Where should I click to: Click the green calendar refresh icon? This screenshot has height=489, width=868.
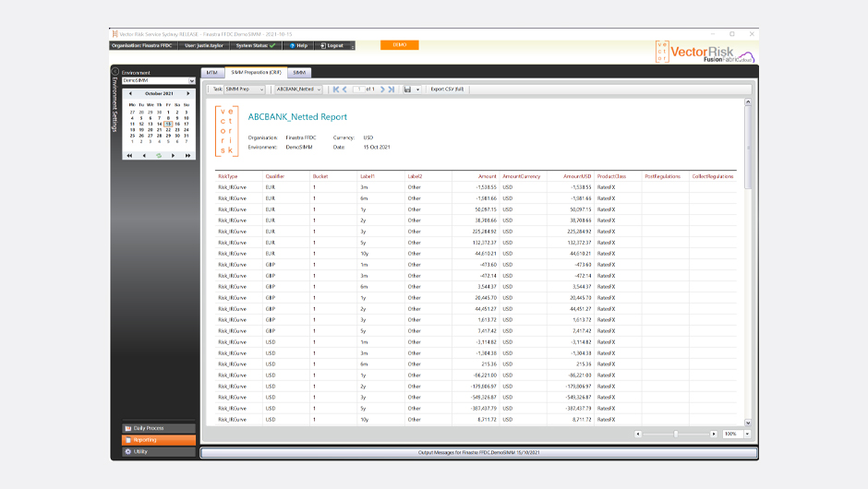pyautogui.click(x=159, y=155)
